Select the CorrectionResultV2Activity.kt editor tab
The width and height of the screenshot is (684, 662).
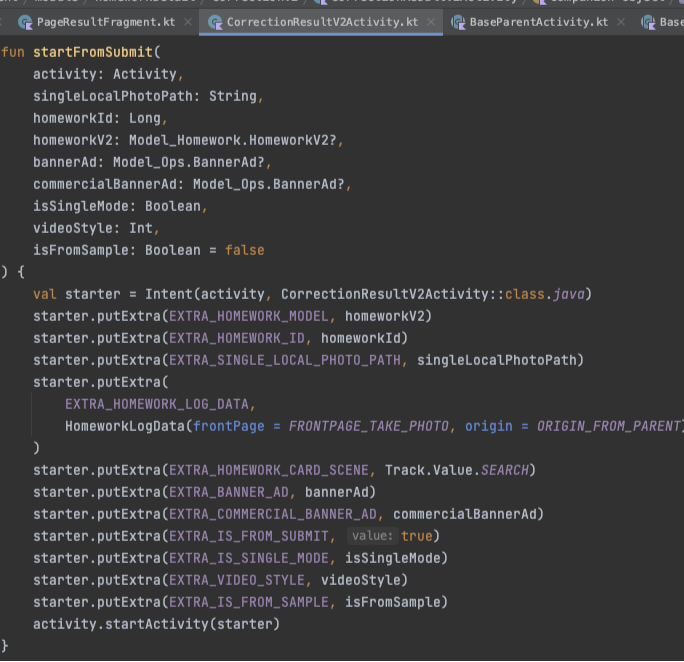321,22
